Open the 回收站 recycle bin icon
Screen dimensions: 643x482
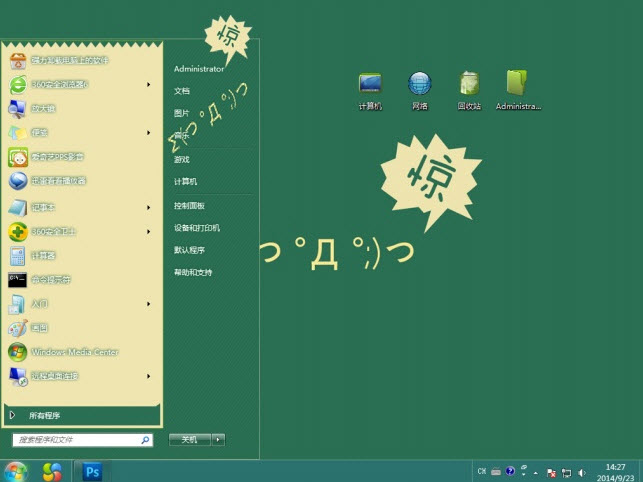click(x=469, y=85)
